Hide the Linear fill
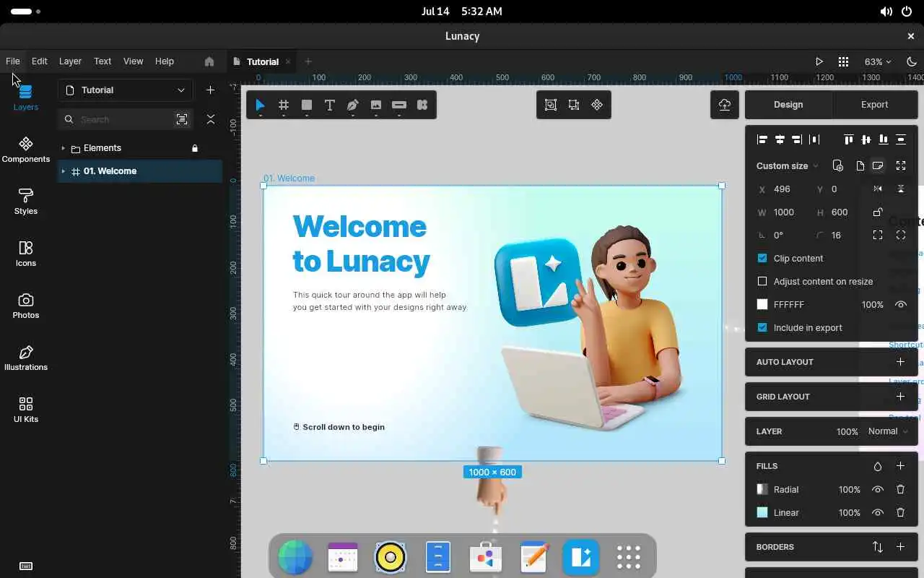 [x=878, y=512]
